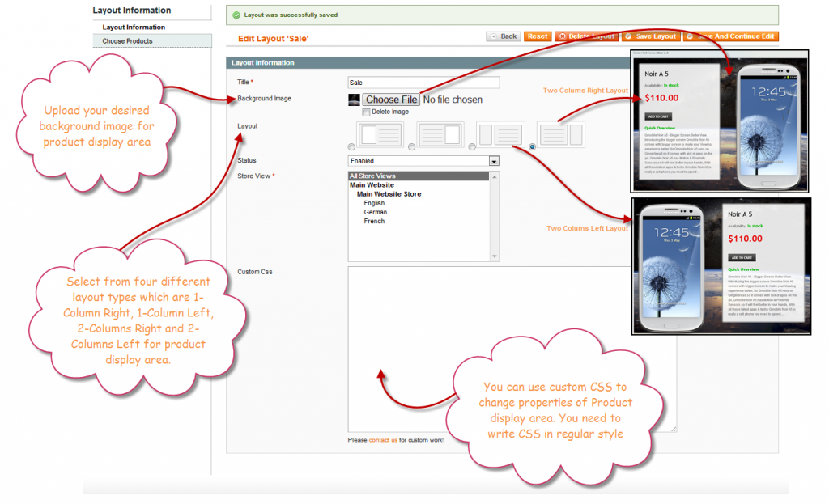This screenshot has width=829, height=504.
Task: Open the Status dropdown
Action: [x=494, y=161]
